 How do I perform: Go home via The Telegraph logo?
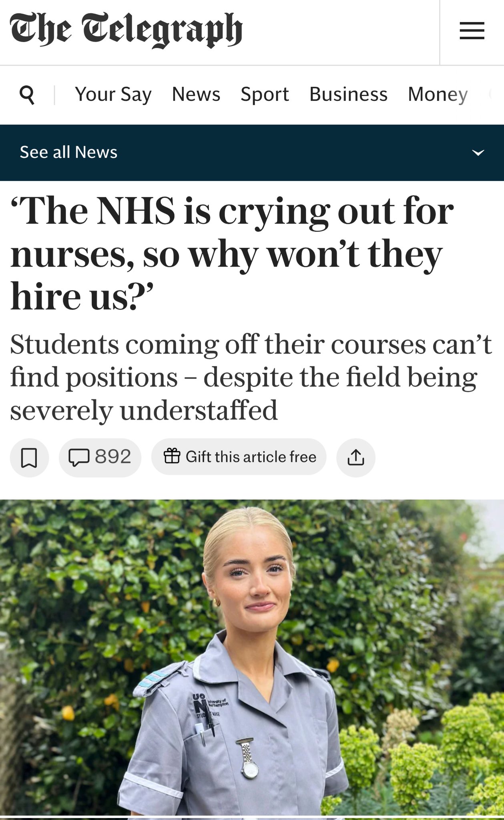coord(126,30)
